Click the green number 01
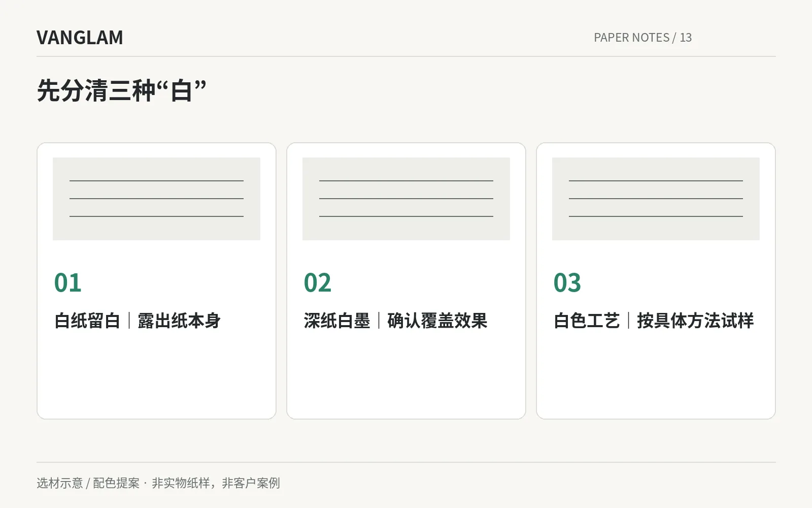 click(x=68, y=282)
